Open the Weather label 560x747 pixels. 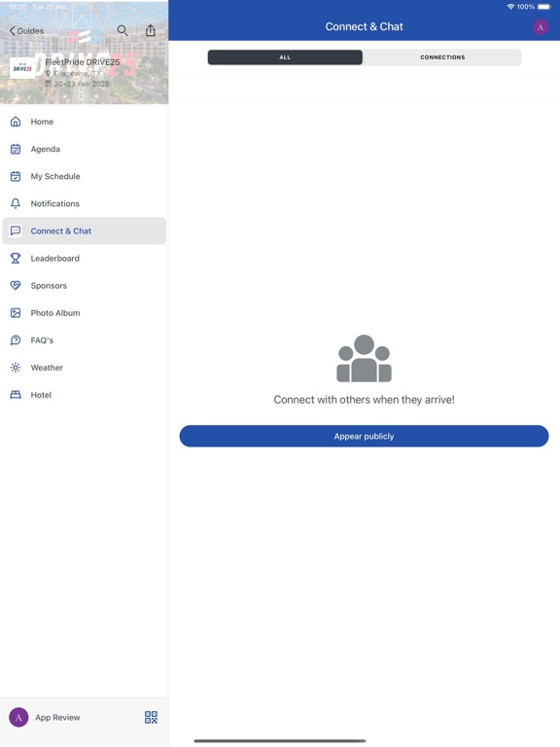(47, 368)
